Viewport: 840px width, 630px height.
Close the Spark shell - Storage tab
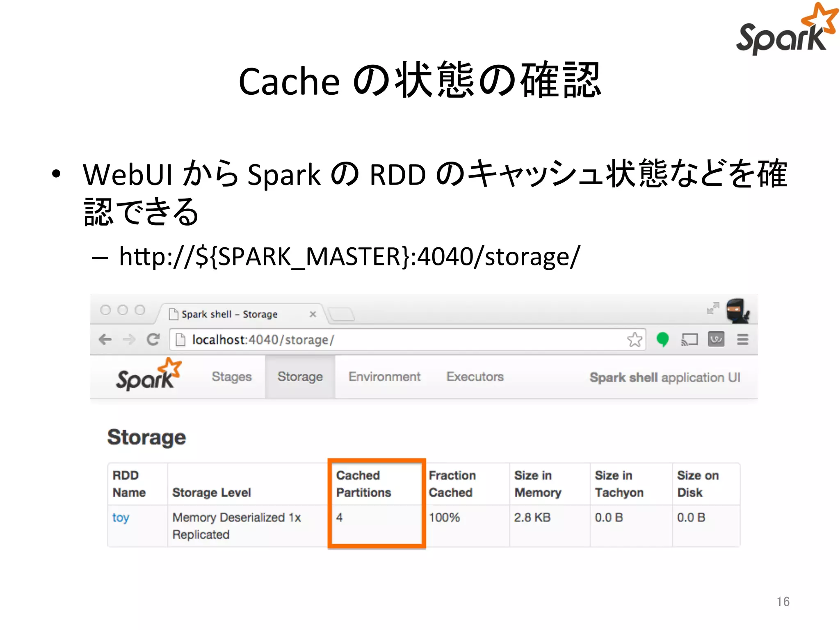313,314
